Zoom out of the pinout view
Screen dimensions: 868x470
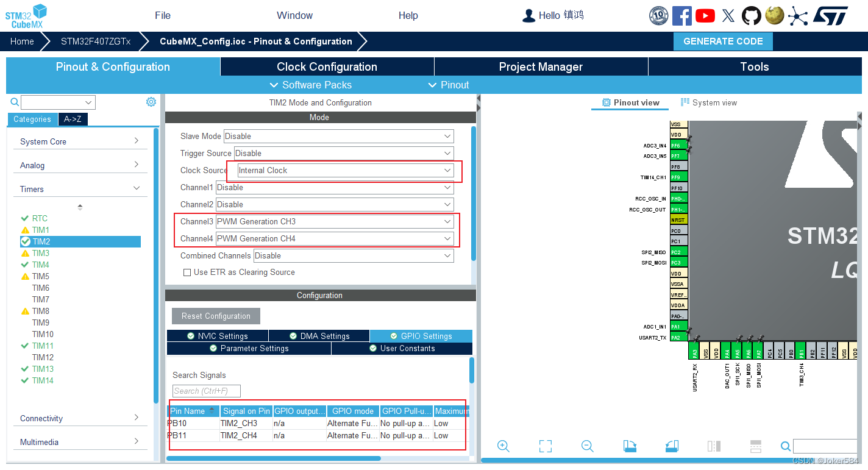pyautogui.click(x=587, y=446)
